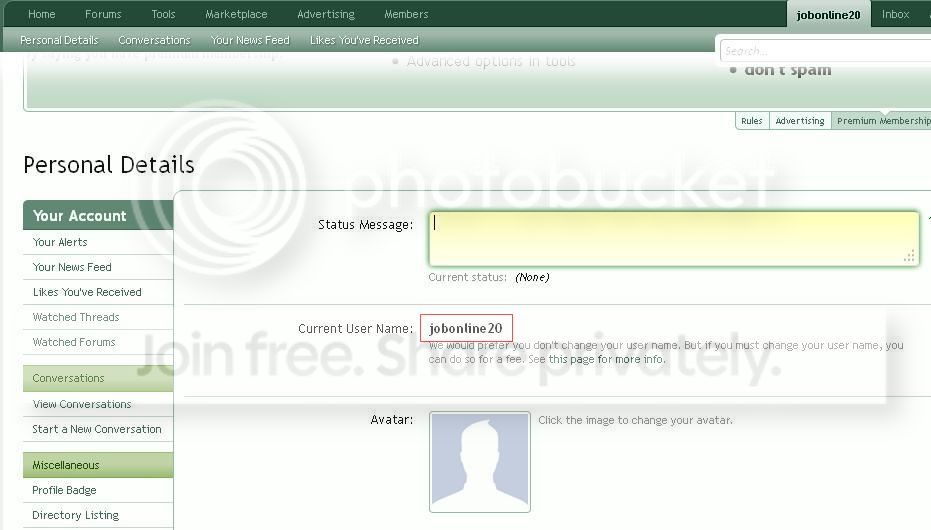931x530 pixels.
Task: Open the Advertising top navigation item
Action: (x=326, y=14)
